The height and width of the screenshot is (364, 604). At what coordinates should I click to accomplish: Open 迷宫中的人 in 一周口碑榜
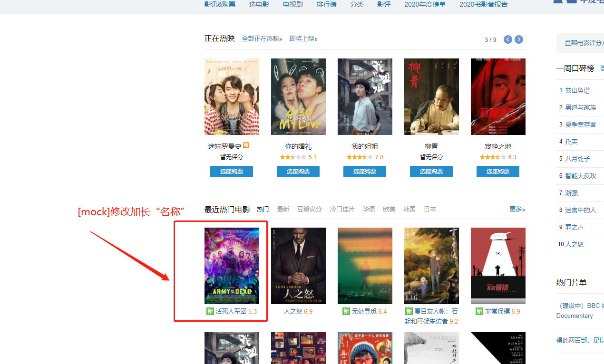point(581,210)
